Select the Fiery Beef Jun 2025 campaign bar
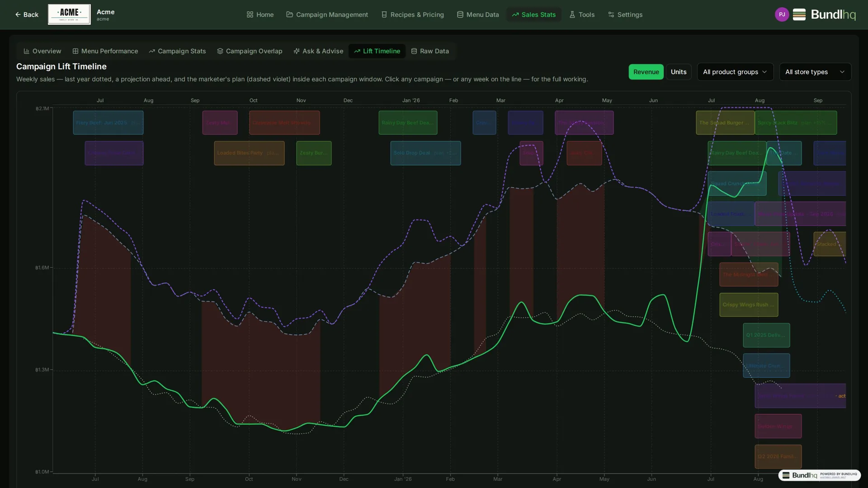This screenshot has height=488, width=868. tap(108, 122)
